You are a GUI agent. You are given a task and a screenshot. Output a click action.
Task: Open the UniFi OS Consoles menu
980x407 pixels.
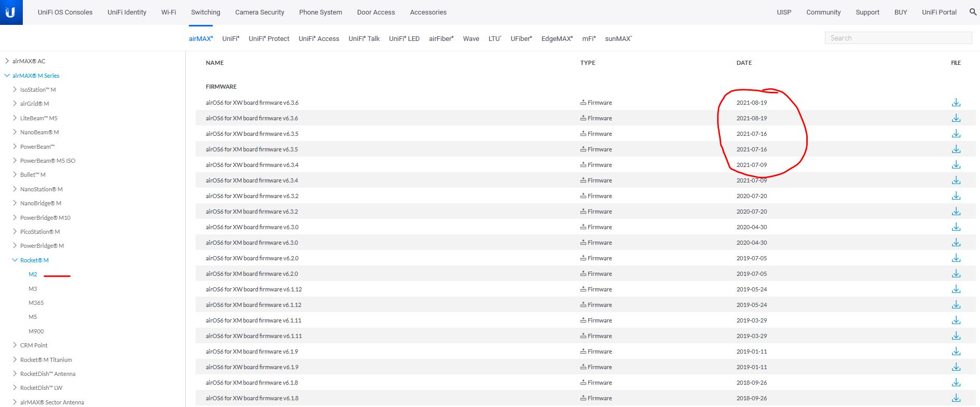click(x=65, y=12)
